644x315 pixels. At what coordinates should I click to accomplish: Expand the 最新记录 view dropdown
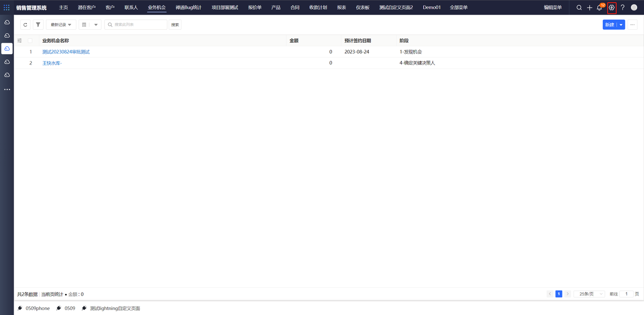point(61,25)
